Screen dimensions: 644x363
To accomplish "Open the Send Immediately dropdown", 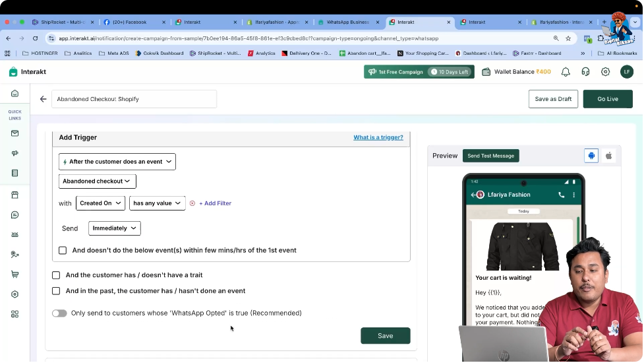I will [x=115, y=228].
